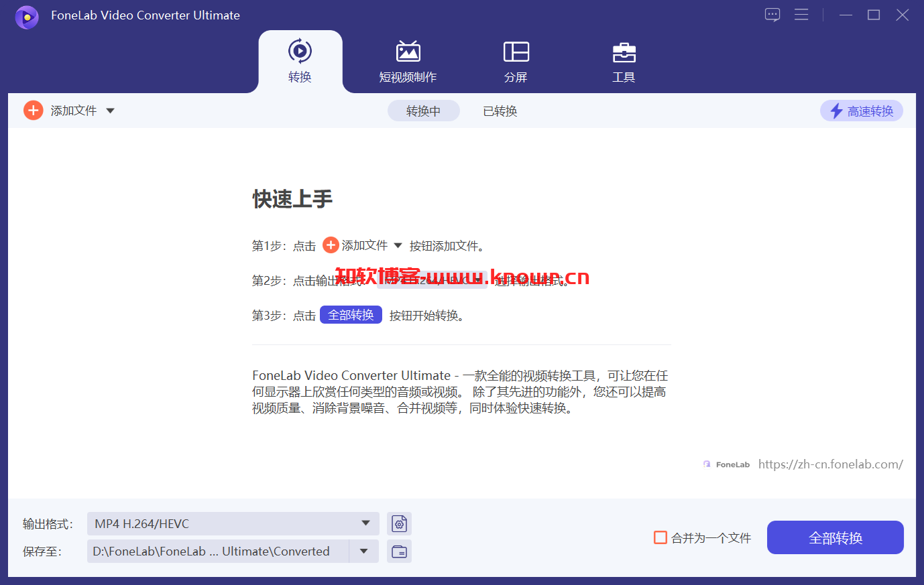Open the https://zh-cn.fonelab.com/ link
924x585 pixels.
click(830, 464)
